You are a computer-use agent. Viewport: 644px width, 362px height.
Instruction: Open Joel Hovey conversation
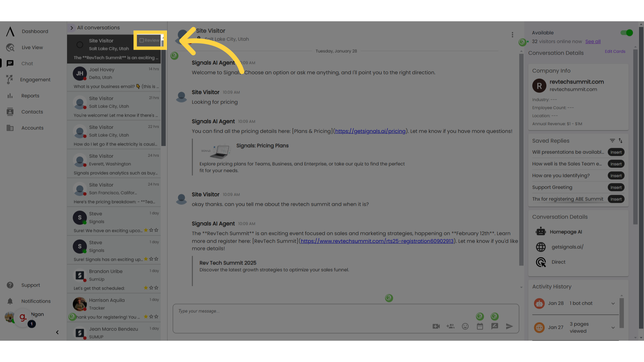pos(114,77)
